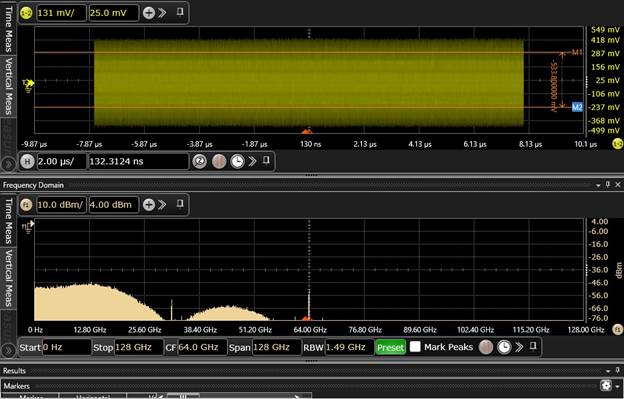Edit the CF field showing 64.0 GHz
This screenshot has height=399, width=624.
click(202, 347)
